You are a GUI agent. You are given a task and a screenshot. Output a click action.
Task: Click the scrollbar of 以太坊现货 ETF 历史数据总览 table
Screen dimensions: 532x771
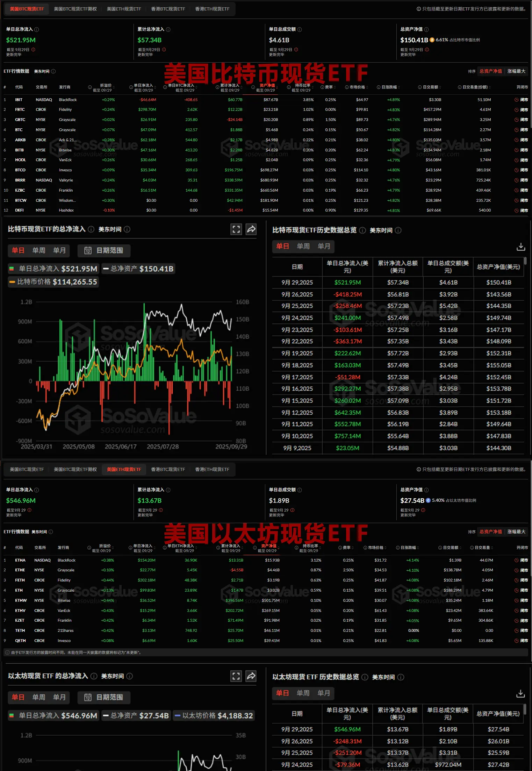pyautogui.click(x=525, y=709)
